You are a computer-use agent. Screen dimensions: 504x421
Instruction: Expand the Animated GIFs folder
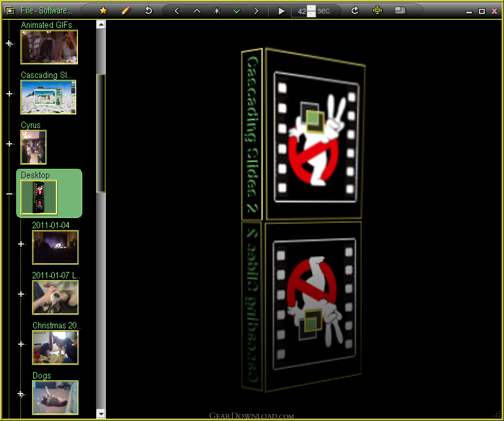point(9,44)
